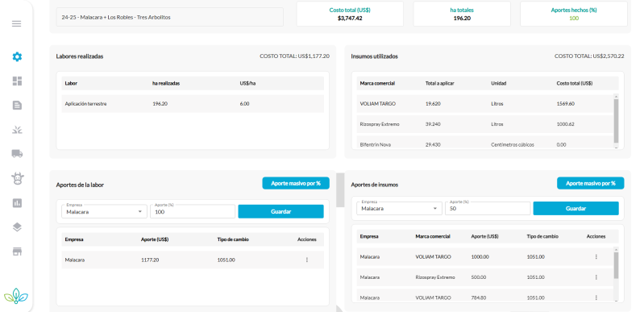Screen dimensions: 644x312
Task: Click the Costo total (US$) card
Action: click(350, 14)
